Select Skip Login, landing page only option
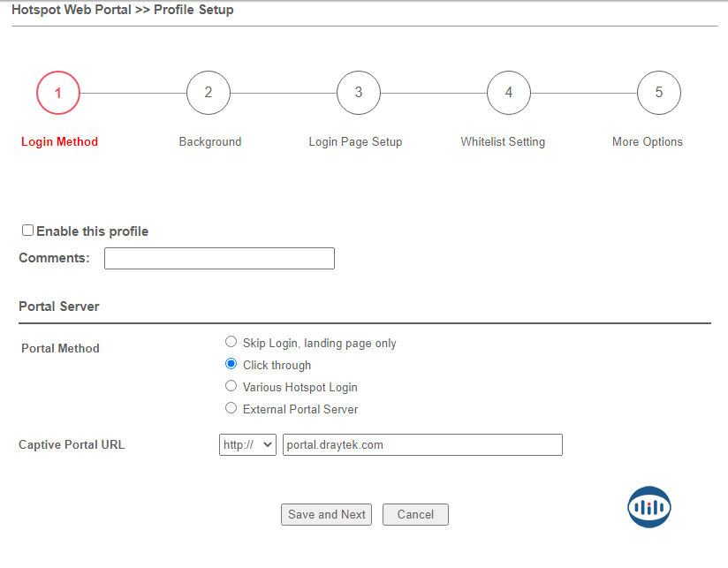 [x=231, y=342]
